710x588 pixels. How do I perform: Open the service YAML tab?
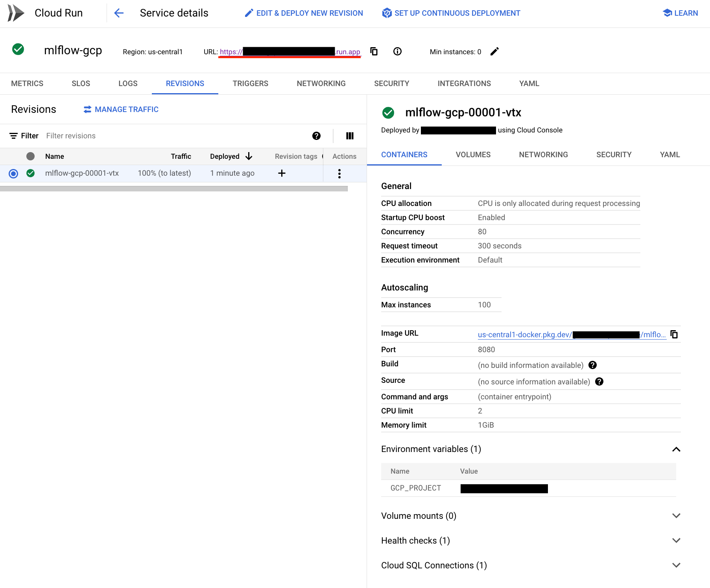click(529, 83)
